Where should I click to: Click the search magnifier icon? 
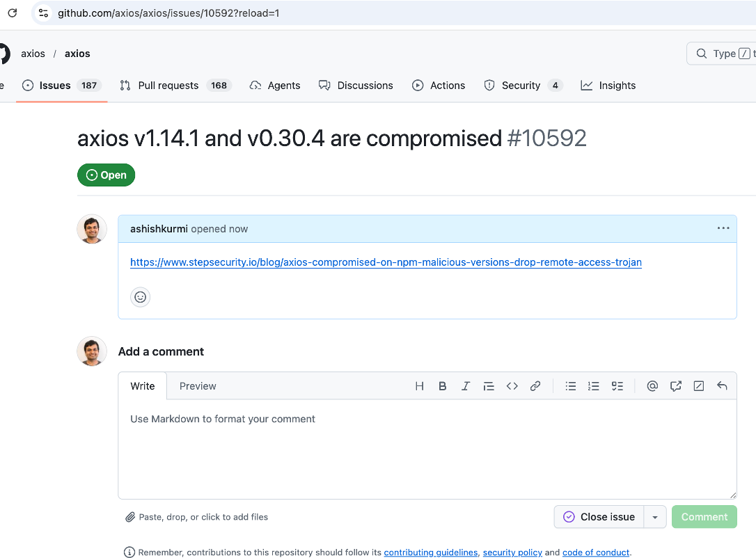tap(702, 54)
